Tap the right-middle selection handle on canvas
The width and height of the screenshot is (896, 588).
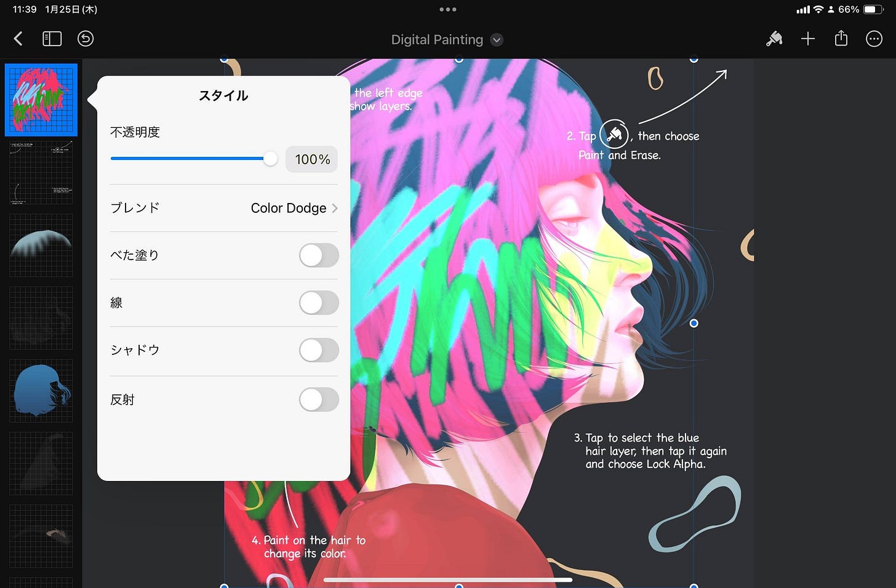tap(694, 323)
